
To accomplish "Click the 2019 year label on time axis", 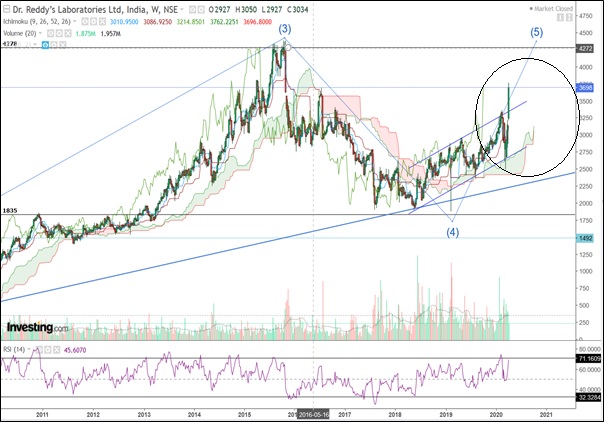I will coord(446,414).
